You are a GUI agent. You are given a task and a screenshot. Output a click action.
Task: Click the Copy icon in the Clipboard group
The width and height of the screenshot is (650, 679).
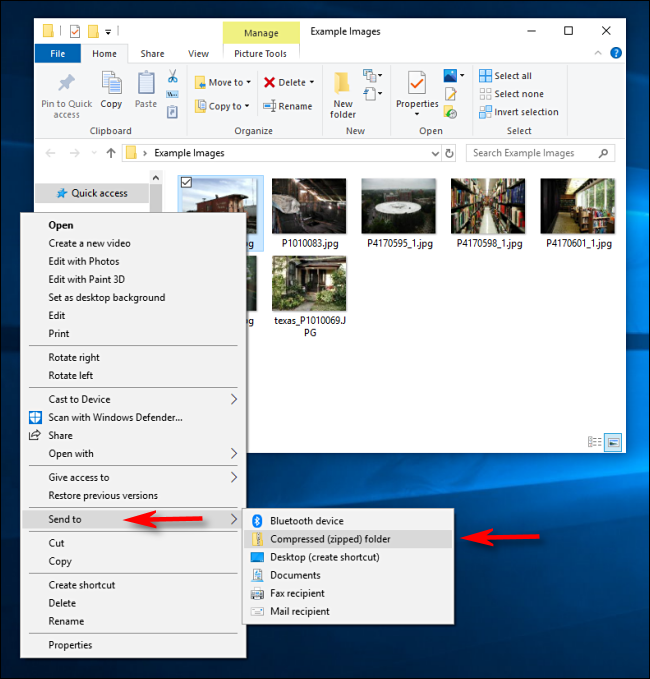click(x=111, y=84)
